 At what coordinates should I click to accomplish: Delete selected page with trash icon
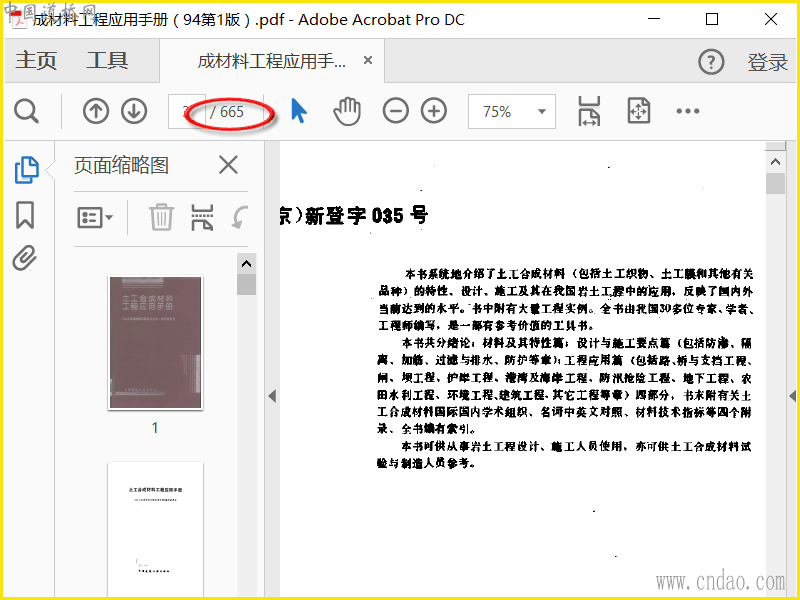click(x=161, y=217)
